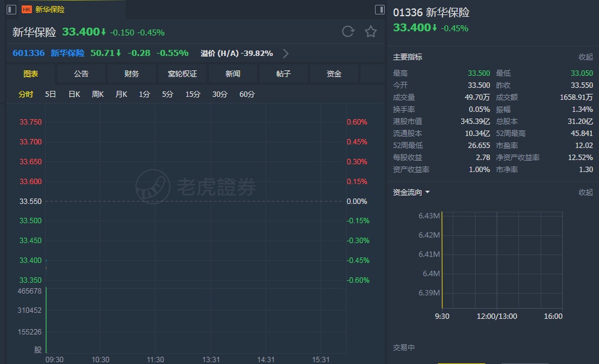Image resolution: width=599 pixels, height=364 pixels.
Task: Click the 市净率 value 1.30
Action: 586,170
